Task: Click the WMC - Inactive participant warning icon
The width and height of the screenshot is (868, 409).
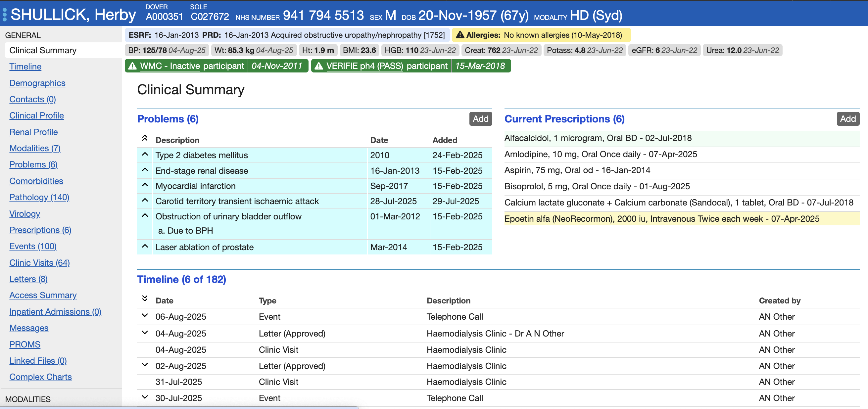Action: click(x=132, y=66)
